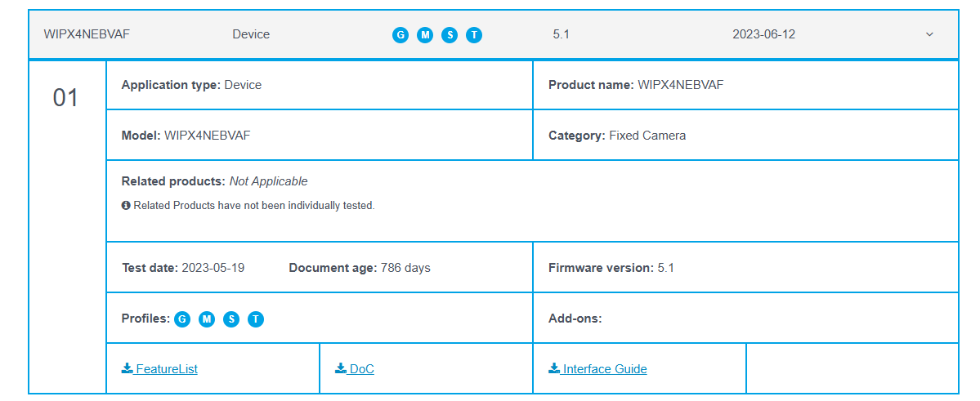
Task: Select the G icon beside Profiles label
Action: [182, 319]
